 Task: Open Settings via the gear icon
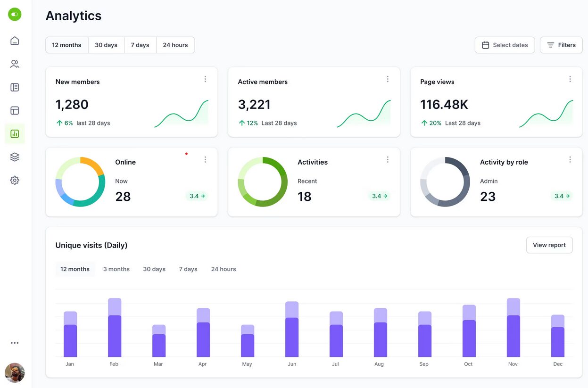14,180
